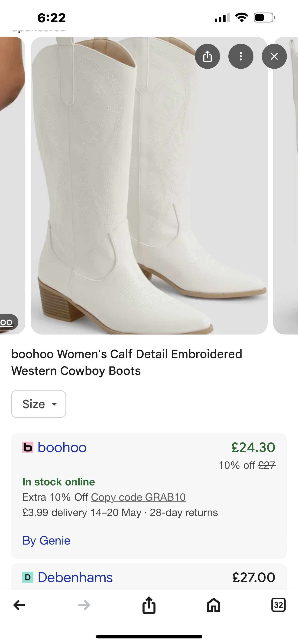Open the Debenhams seller link
Viewport: 298px width, 644px height.
(x=75, y=577)
